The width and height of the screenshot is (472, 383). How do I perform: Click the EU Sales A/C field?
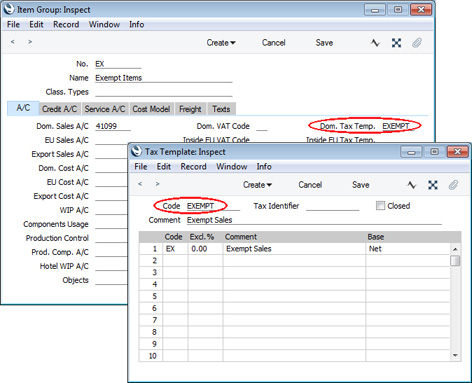coord(112,140)
